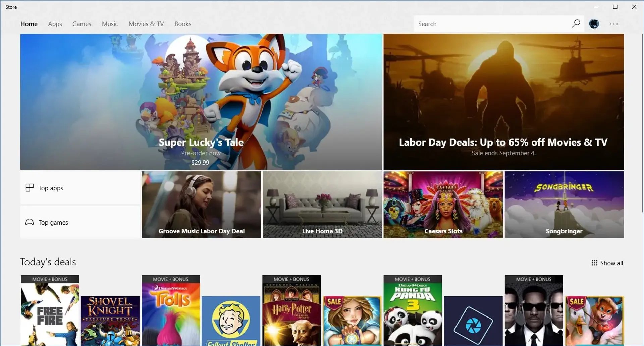The image size is (644, 346).
Task: Open the Trolls movie poster
Action: [171, 310]
